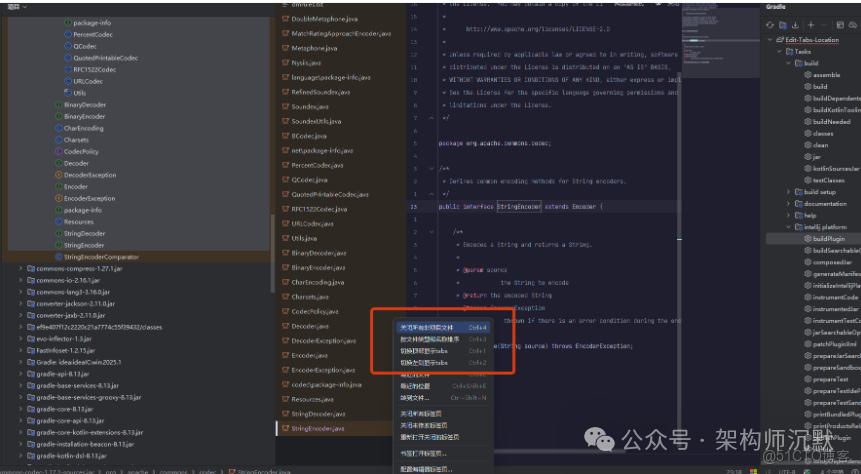Expand commons-io-2.16.1.jar library node
Image resolution: width=861 pixels, height=474 pixels.
[x=21, y=280]
